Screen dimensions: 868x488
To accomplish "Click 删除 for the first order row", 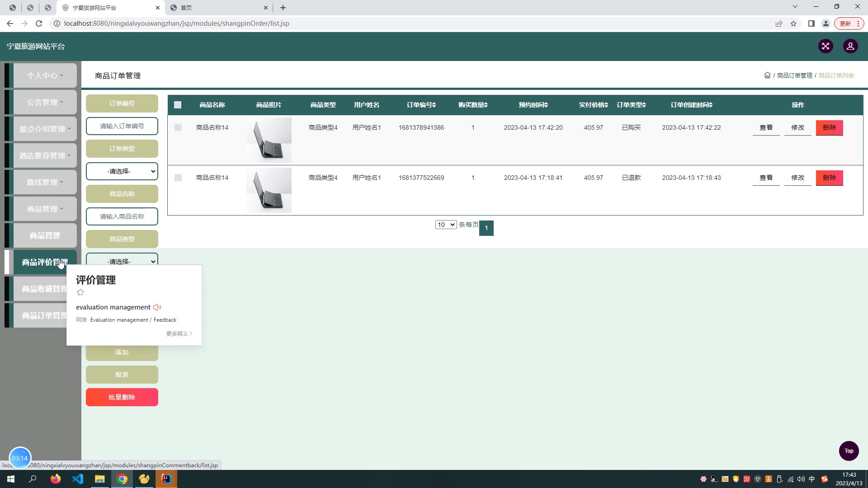I will 829,127.
